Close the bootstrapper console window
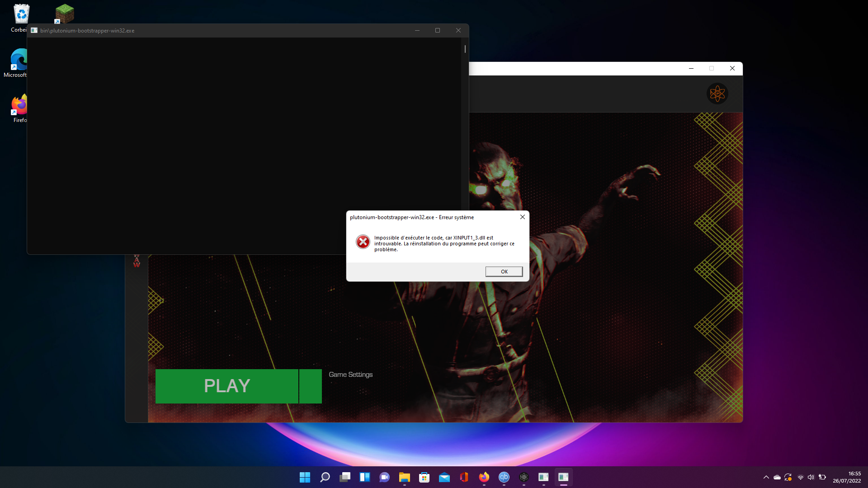This screenshot has width=868, height=488. [x=458, y=30]
